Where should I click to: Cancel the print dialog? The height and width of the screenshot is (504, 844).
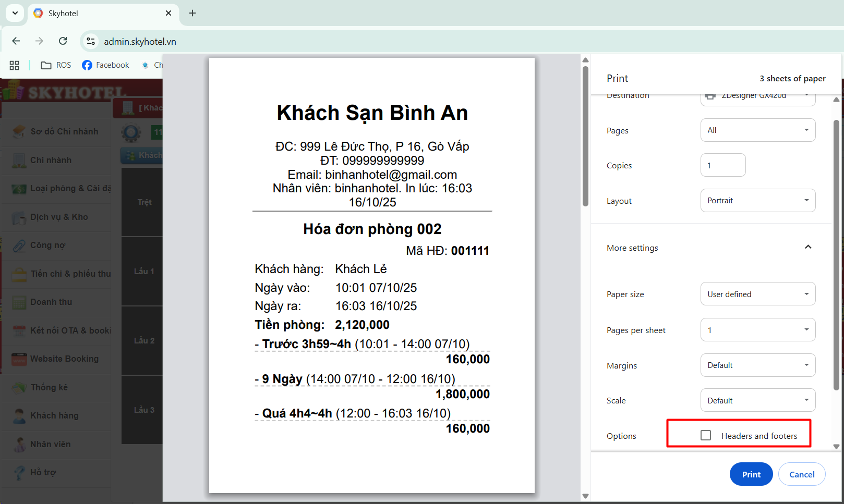[802, 474]
